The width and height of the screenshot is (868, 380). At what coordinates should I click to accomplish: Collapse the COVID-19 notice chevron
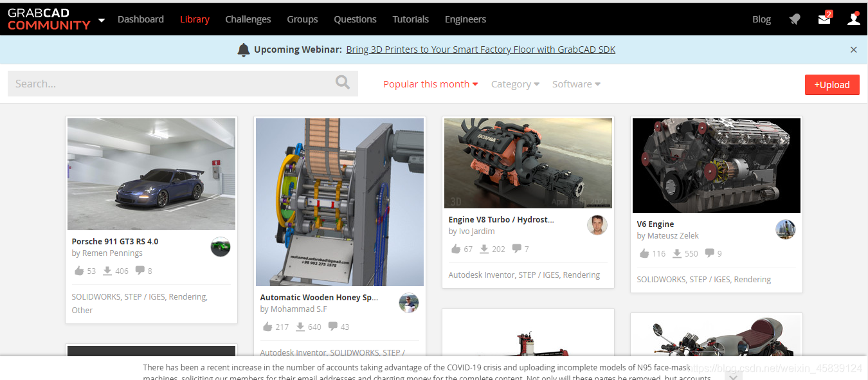click(x=732, y=375)
